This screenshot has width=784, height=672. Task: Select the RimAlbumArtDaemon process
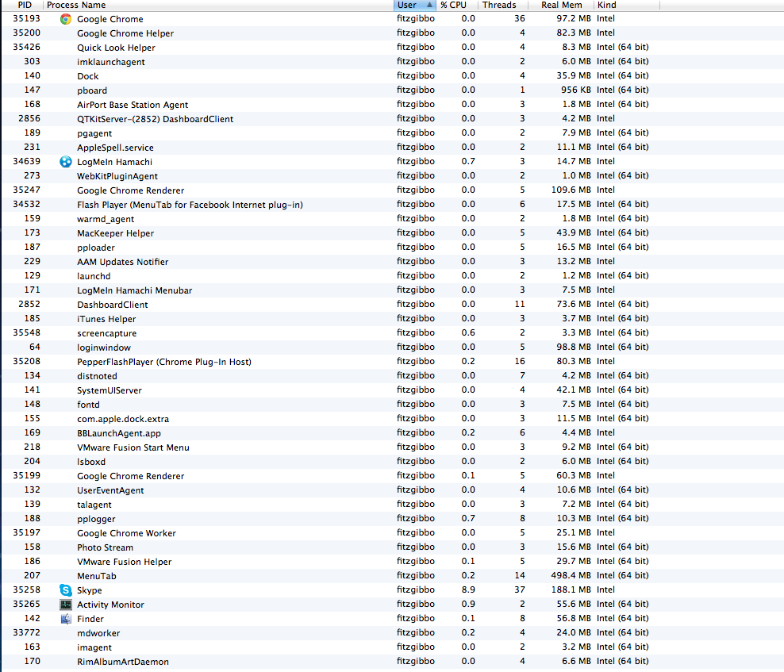coord(392,662)
